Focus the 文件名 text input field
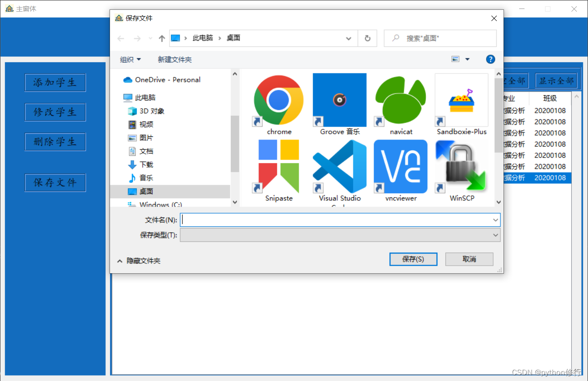 335,220
